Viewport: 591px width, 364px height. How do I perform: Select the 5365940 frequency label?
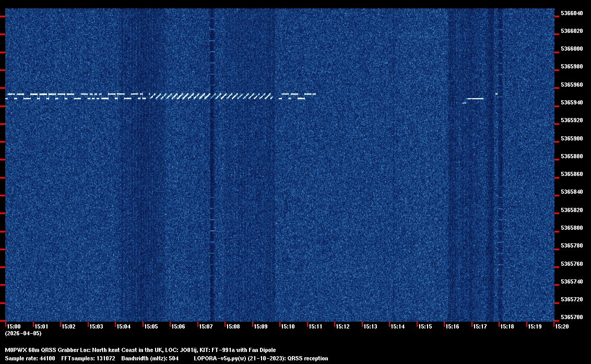572,102
